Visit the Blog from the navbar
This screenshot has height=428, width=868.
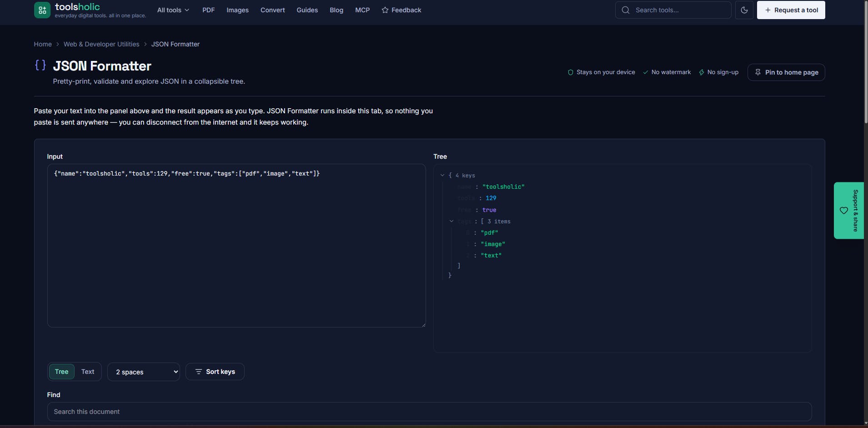(336, 10)
